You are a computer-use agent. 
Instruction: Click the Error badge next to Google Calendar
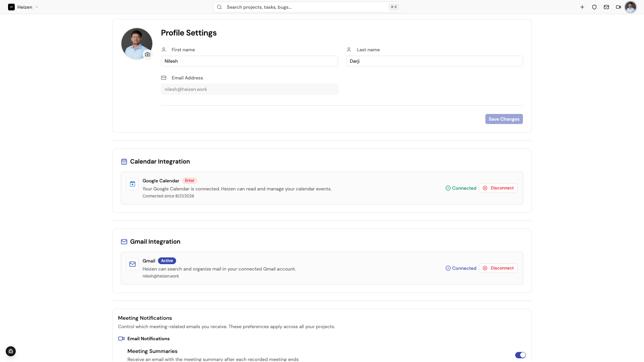coord(190,181)
